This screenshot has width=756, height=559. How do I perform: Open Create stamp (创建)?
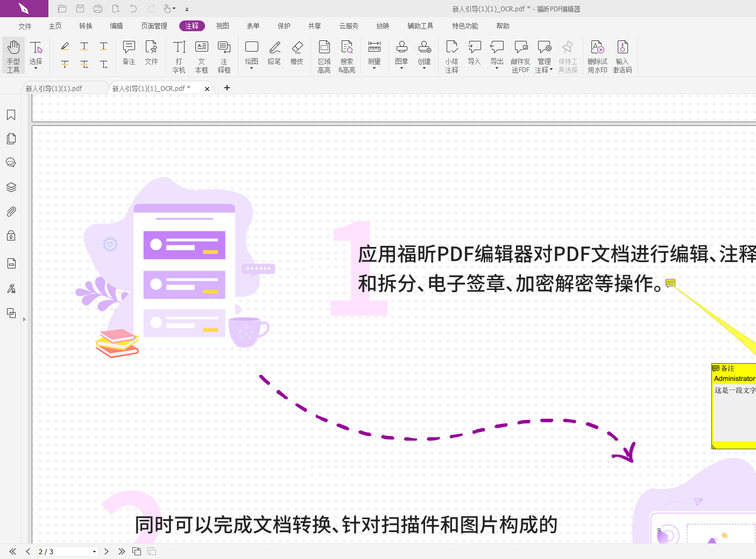425,52
